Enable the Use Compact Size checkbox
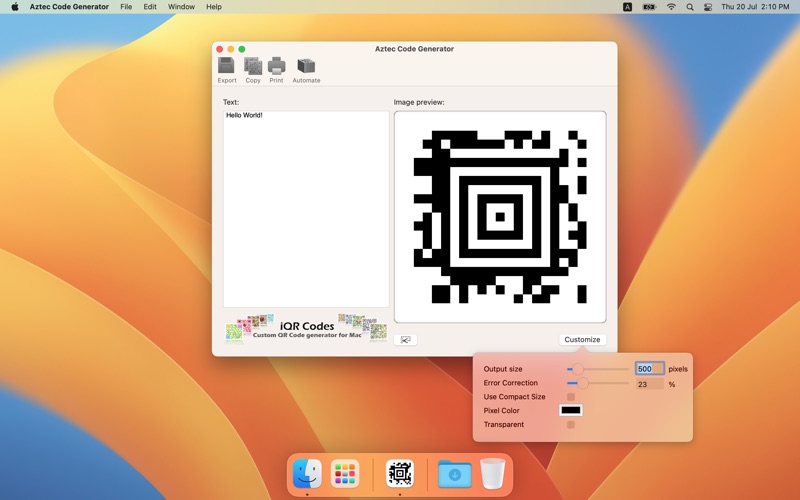The image size is (800, 500). pyautogui.click(x=571, y=396)
